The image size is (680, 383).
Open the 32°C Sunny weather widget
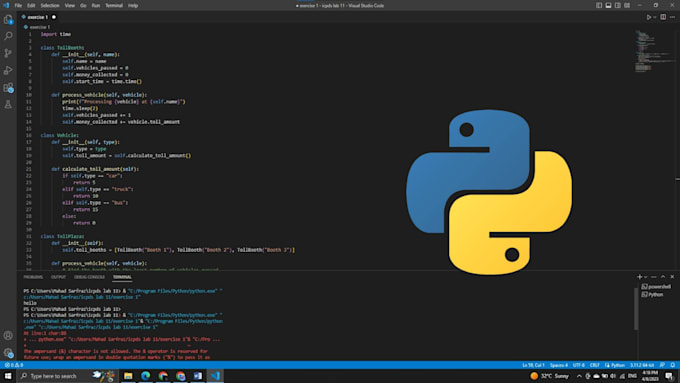[x=549, y=376]
